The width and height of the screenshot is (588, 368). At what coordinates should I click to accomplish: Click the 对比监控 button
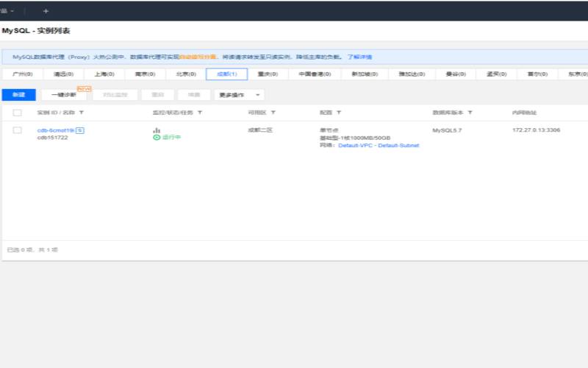pos(115,95)
